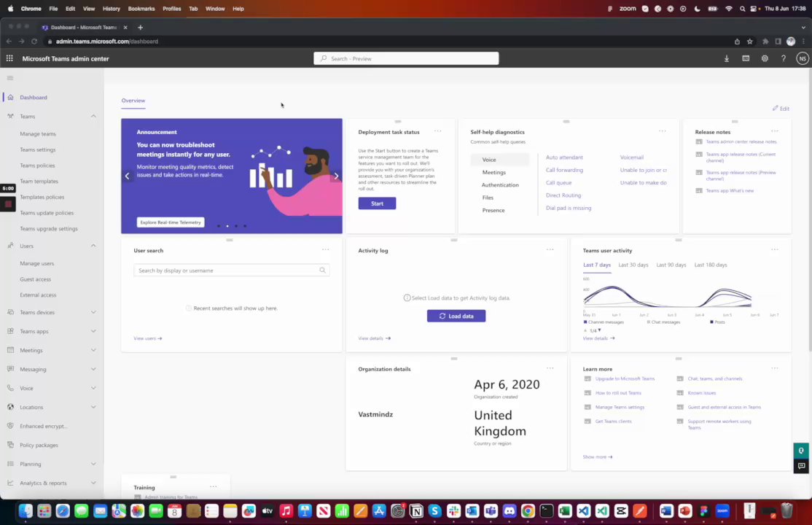Click the Cloud Shell icon in header

point(746,58)
